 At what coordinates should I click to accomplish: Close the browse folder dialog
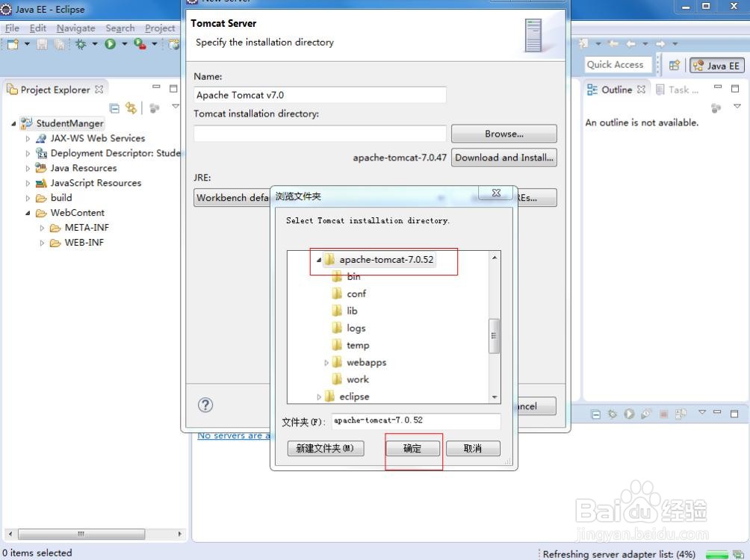pyautogui.click(x=496, y=193)
